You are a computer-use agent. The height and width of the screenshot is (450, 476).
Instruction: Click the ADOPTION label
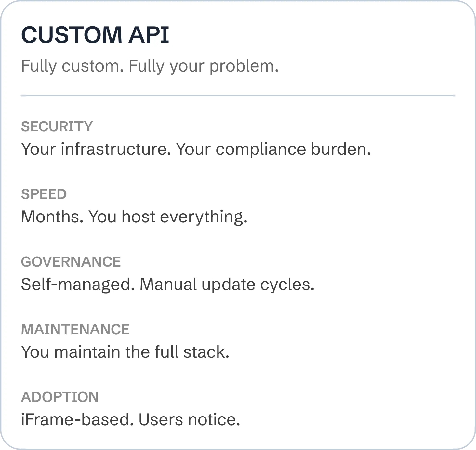(x=60, y=397)
